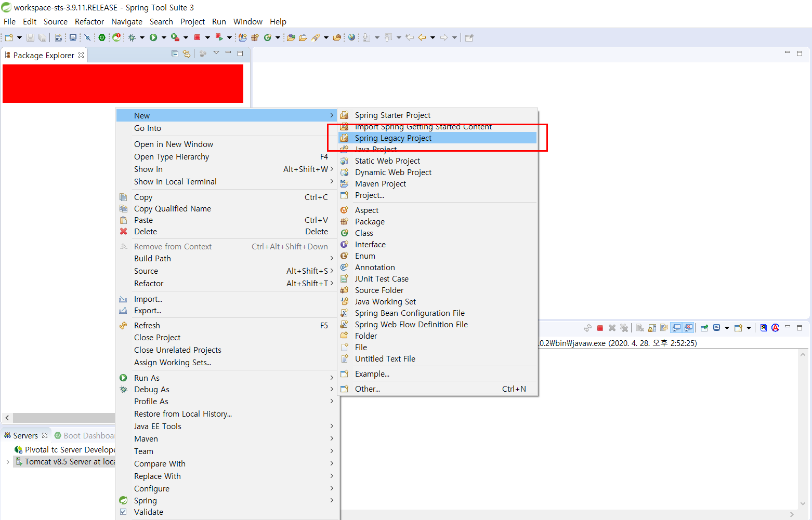Open the Run dropdown arrow in toolbar
The width and height of the screenshot is (812, 520).
pyautogui.click(x=164, y=37)
